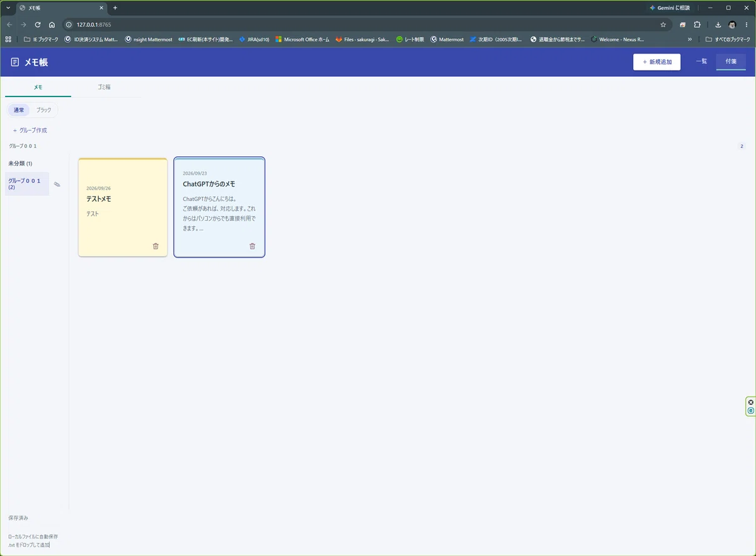Click the グループ作成 link
This screenshot has width=756, height=556.
pyautogui.click(x=30, y=130)
